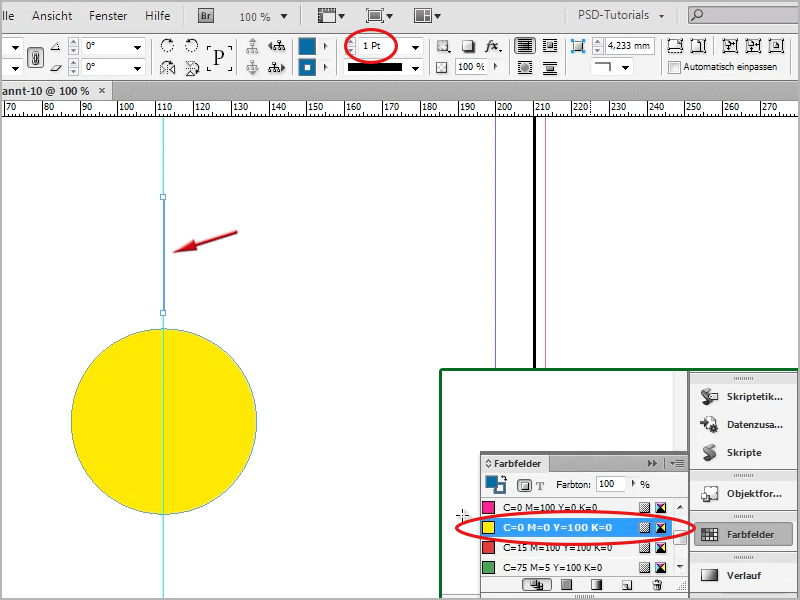Select the no text wrap button
The width and height of the screenshot is (800, 600).
coord(524,46)
